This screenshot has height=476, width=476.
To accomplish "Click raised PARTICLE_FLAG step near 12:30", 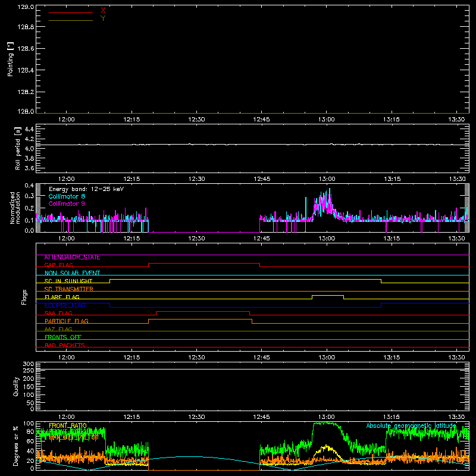I will pyautogui.click(x=201, y=320).
